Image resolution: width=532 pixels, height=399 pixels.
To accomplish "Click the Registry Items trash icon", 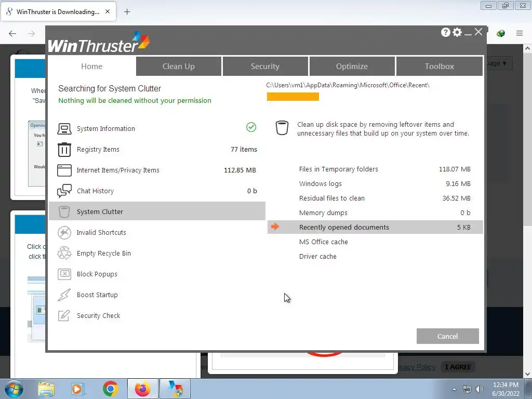I will pos(64,149).
